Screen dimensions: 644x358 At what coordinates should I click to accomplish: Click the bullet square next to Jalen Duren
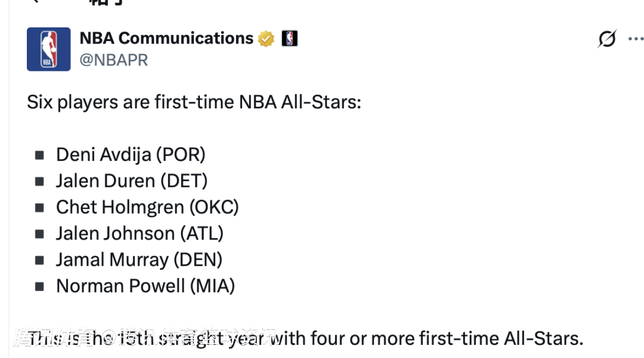coord(39,182)
